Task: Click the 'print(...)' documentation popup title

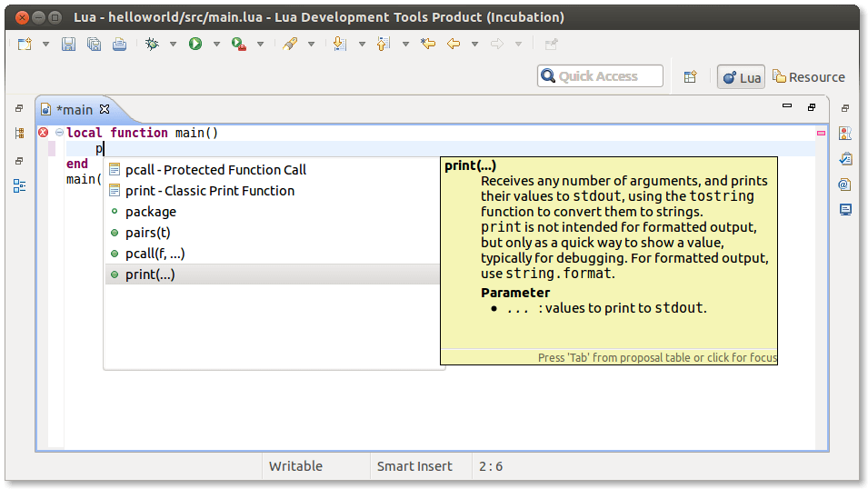Action: tap(470, 165)
